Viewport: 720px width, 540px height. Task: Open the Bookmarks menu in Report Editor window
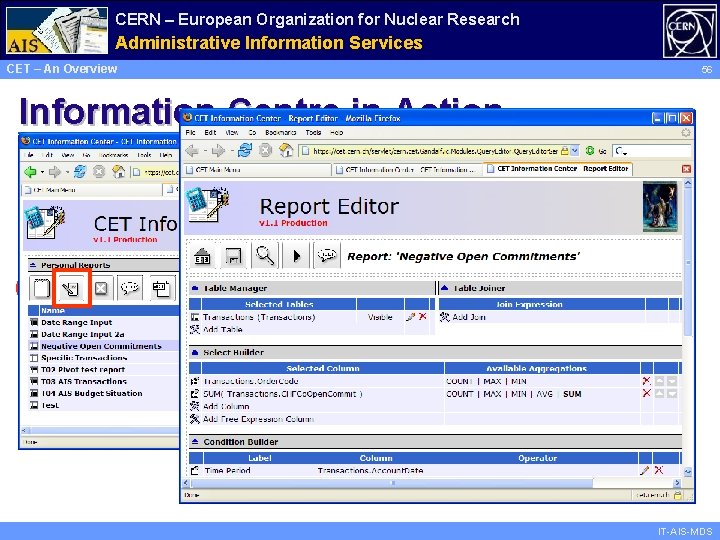[x=281, y=132]
